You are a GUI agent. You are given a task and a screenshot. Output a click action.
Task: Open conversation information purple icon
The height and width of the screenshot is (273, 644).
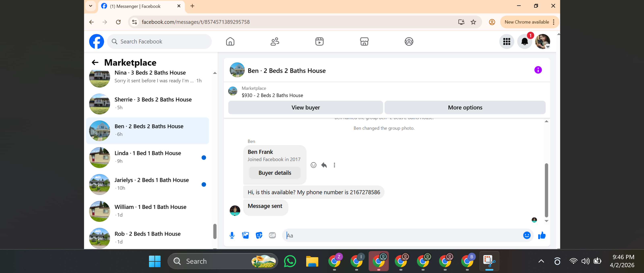(x=538, y=70)
